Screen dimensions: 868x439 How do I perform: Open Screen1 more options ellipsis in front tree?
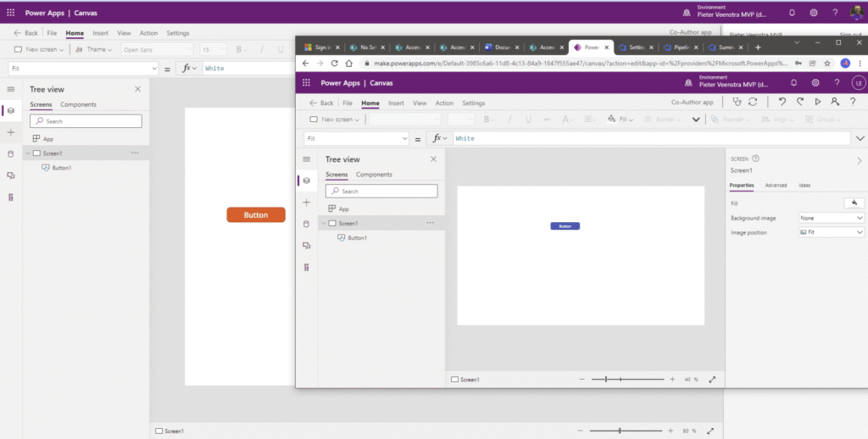coord(430,223)
